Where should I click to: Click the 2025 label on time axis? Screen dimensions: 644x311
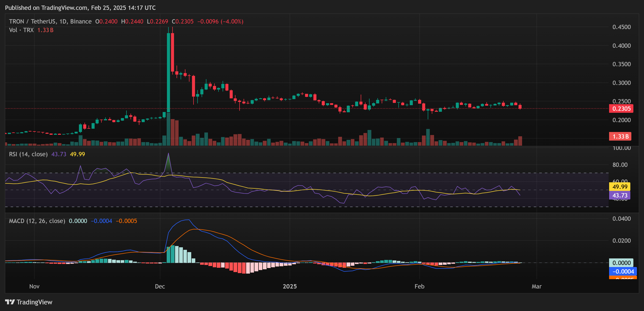(x=290, y=286)
